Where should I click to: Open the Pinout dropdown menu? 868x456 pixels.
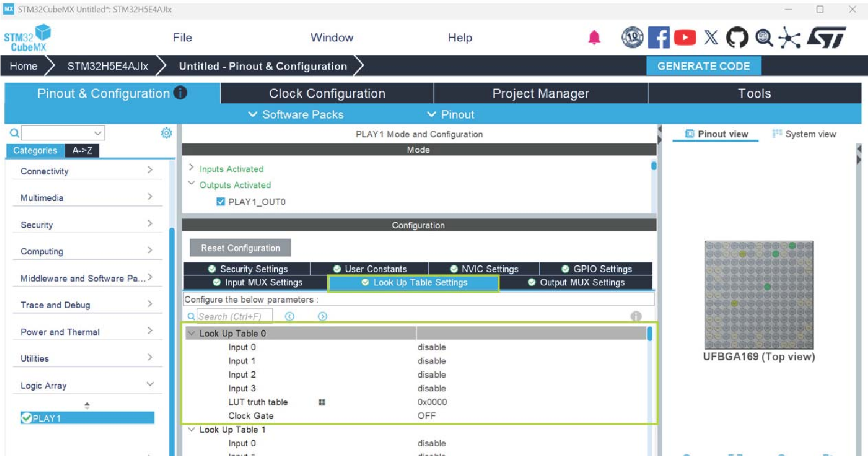click(x=451, y=115)
